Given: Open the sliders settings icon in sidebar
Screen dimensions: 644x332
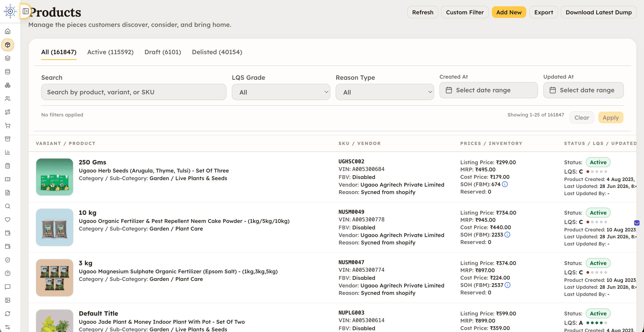Looking at the screenshot, I should [8, 327].
